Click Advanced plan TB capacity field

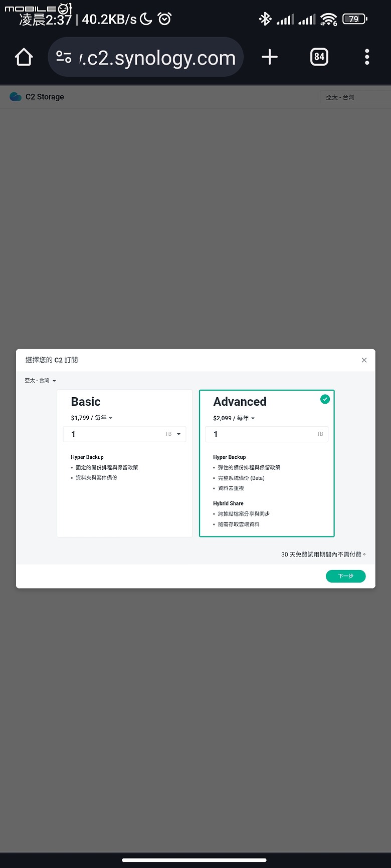[x=267, y=434]
